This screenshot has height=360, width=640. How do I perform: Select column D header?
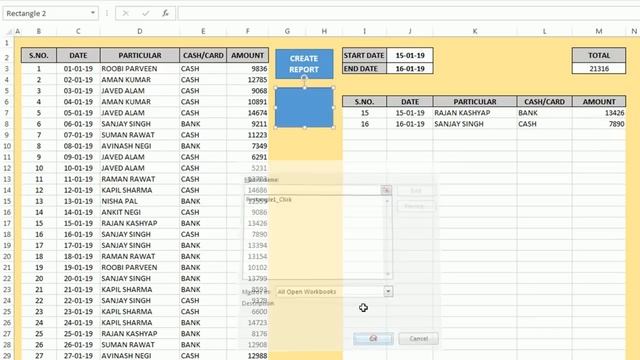coord(140,31)
